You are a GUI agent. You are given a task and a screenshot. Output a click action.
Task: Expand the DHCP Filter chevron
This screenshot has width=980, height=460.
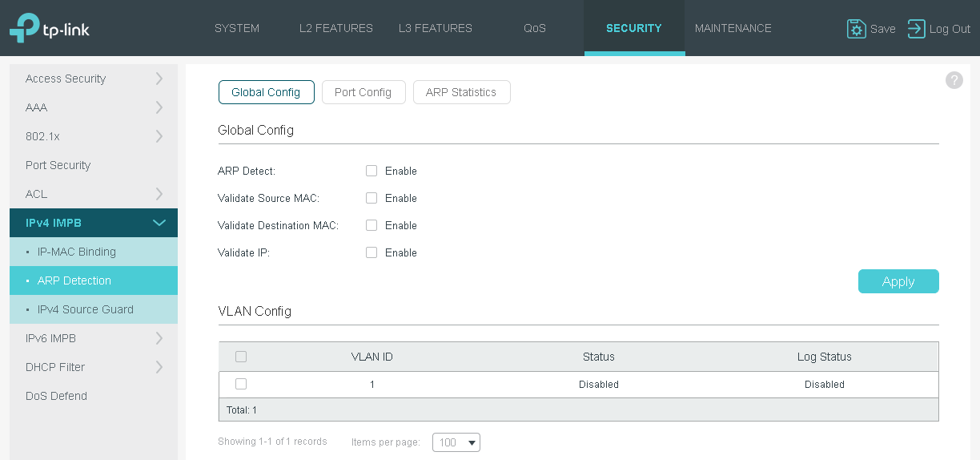[x=159, y=367]
